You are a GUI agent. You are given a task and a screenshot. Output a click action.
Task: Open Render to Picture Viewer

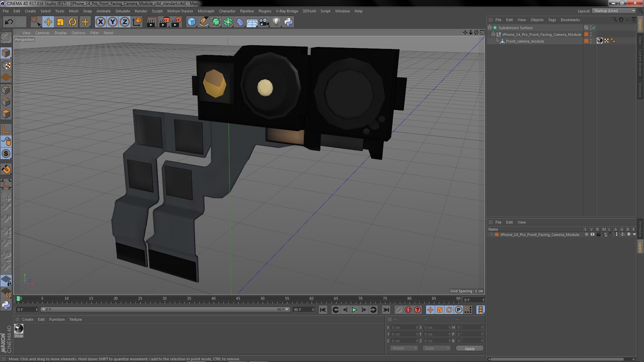[164, 22]
